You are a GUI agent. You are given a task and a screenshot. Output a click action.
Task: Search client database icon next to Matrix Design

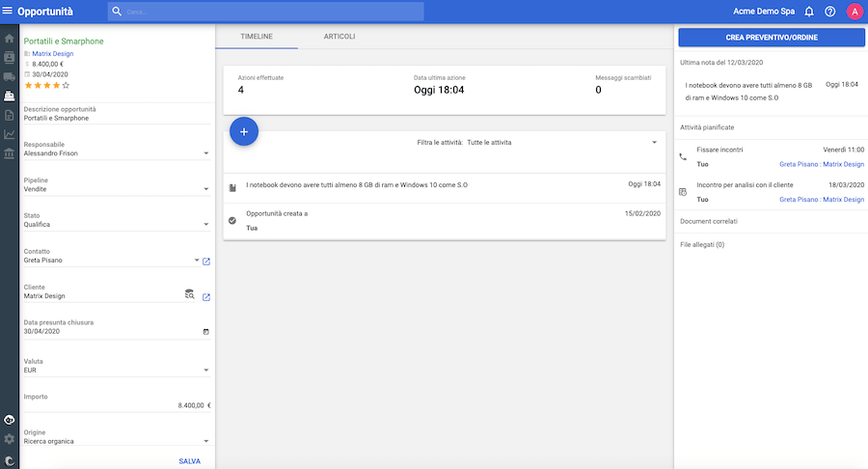point(189,294)
